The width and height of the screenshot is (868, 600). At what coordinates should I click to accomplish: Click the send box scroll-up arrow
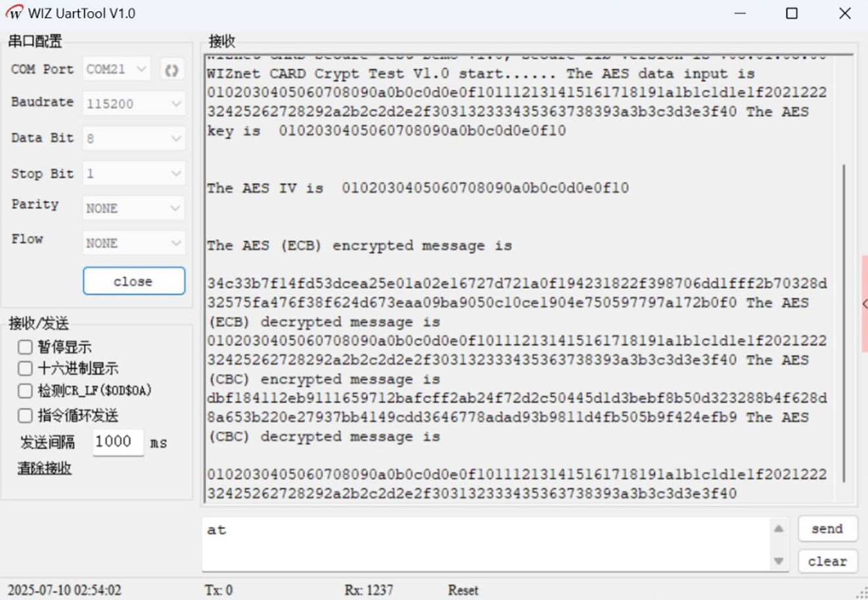779,528
